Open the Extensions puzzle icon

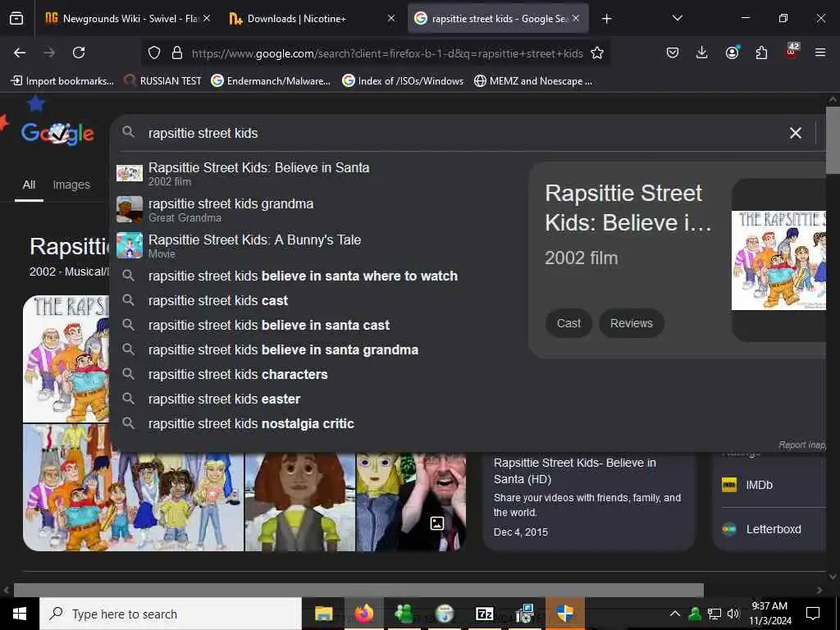pyautogui.click(x=761, y=52)
